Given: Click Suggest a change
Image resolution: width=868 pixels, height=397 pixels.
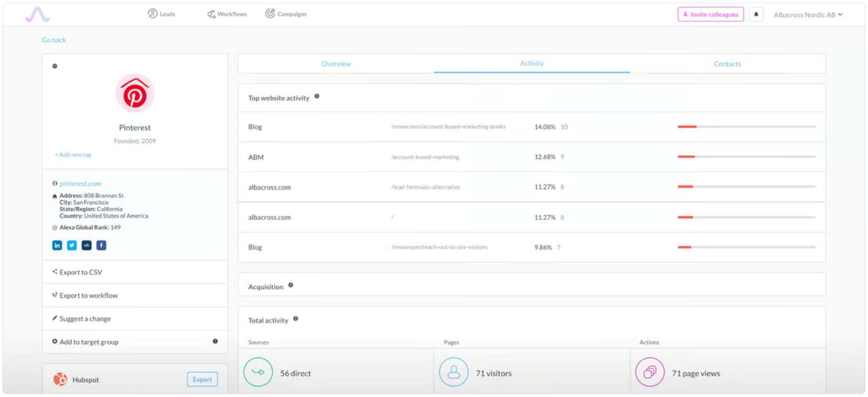Looking at the screenshot, I should (x=135, y=319).
